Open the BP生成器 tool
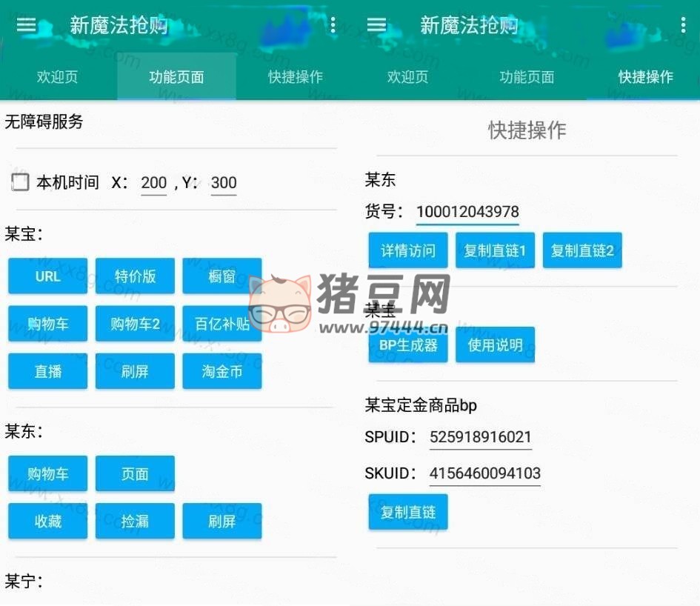The width and height of the screenshot is (700, 606). pos(408,345)
